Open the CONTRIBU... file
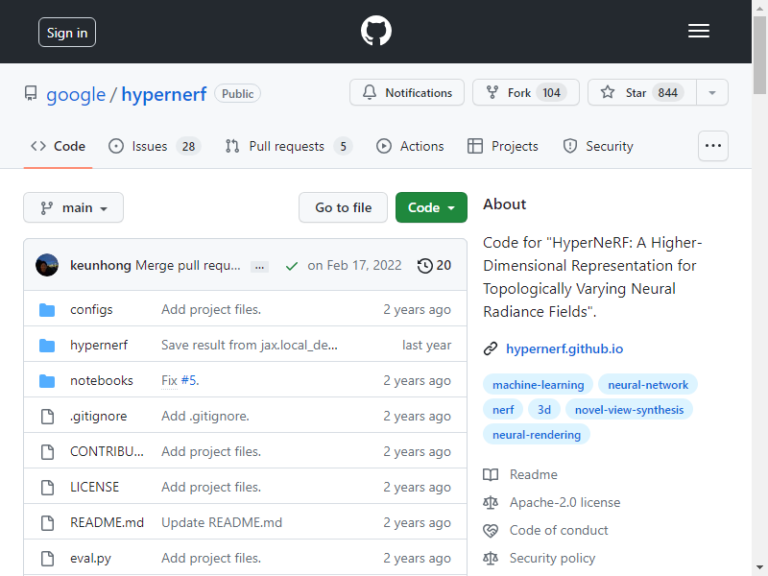The height and width of the screenshot is (576, 768). click(107, 451)
